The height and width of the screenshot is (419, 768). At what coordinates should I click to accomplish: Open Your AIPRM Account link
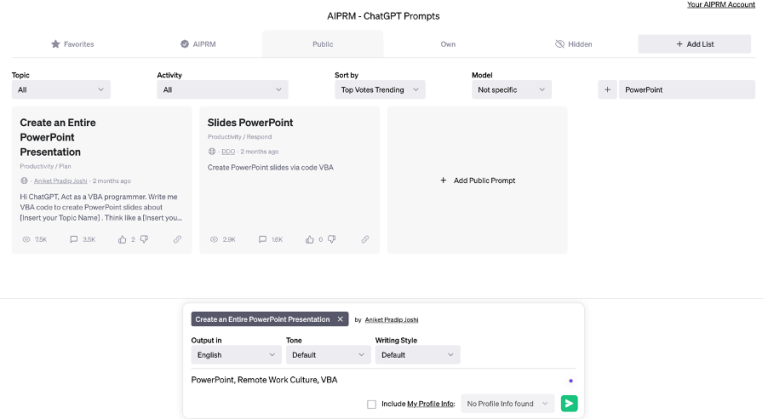(x=720, y=5)
